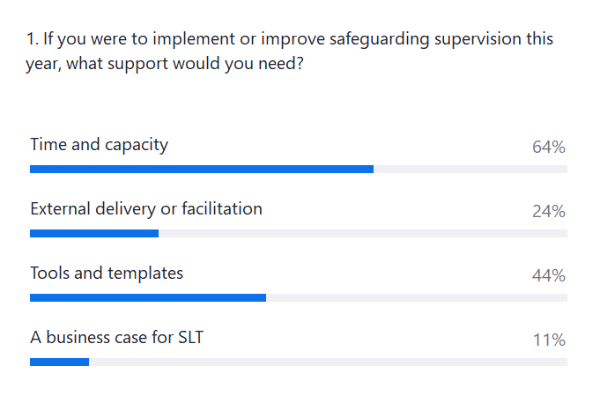Click grey portion of External delivery bar
Image resolution: width=600 pixels, height=410 pixels.
point(363,234)
